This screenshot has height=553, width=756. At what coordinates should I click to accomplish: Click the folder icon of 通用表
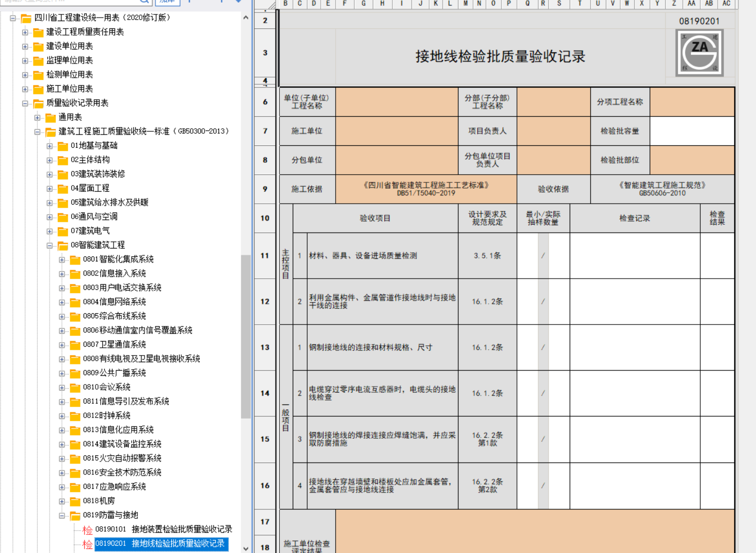point(51,117)
